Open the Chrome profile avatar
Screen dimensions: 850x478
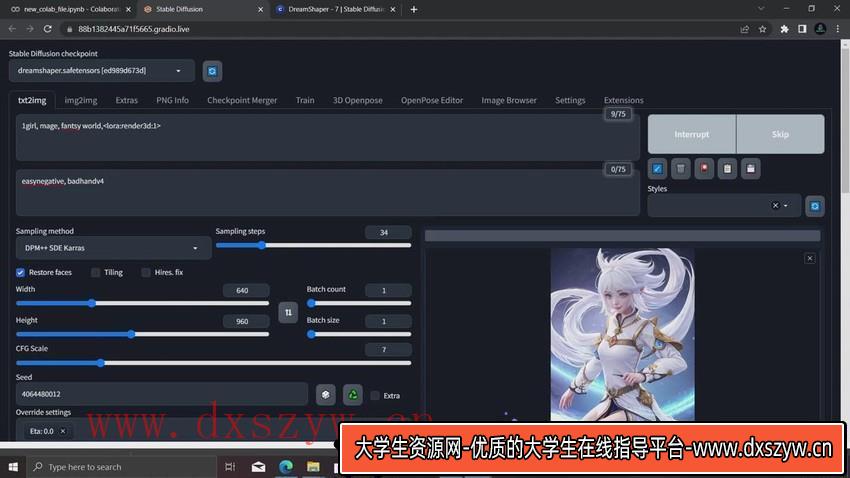820,29
